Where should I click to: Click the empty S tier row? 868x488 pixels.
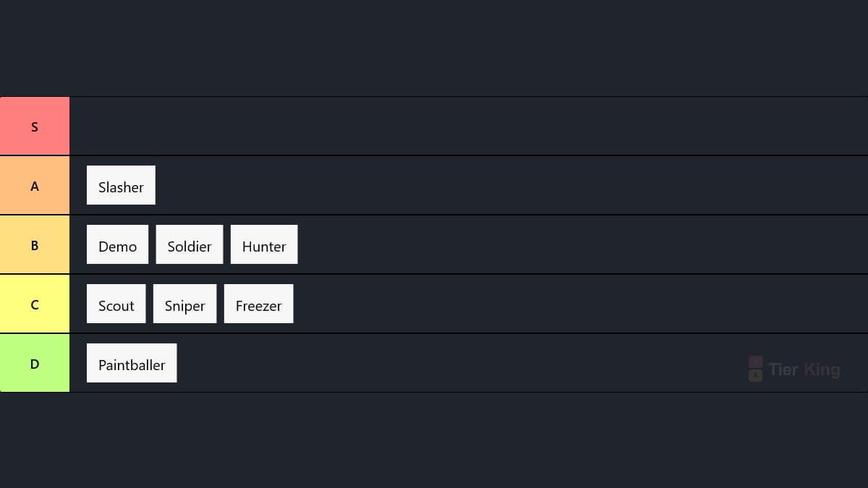coord(469,127)
